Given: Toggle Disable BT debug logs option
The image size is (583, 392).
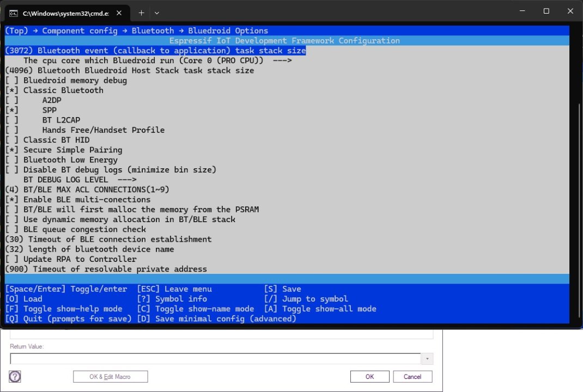Looking at the screenshot, I should click(111, 170).
